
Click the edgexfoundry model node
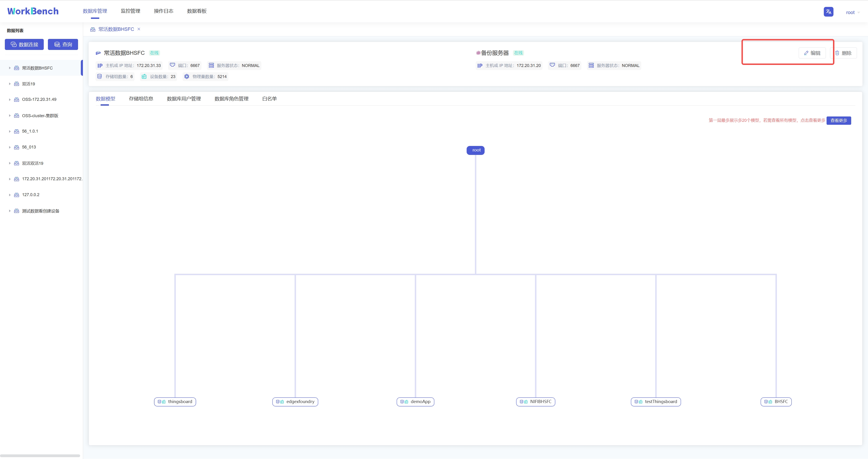point(295,402)
